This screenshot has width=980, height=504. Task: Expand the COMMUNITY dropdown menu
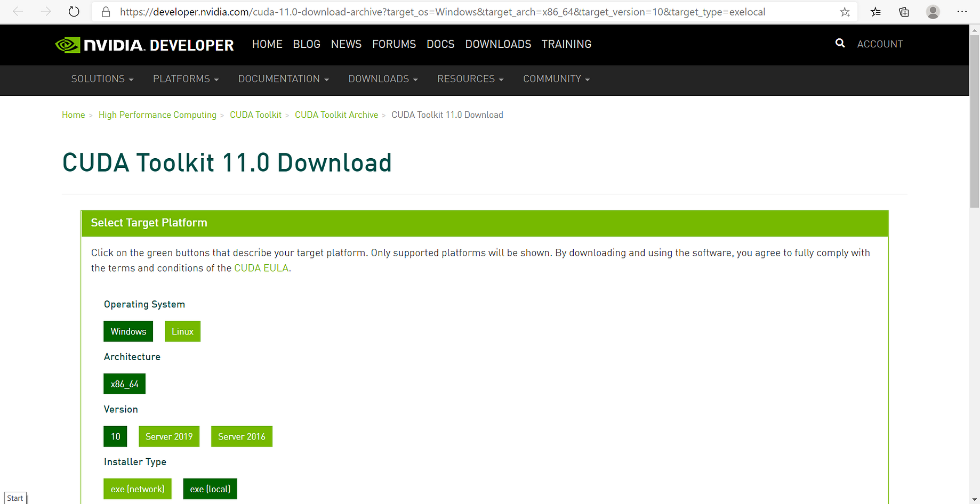click(556, 79)
